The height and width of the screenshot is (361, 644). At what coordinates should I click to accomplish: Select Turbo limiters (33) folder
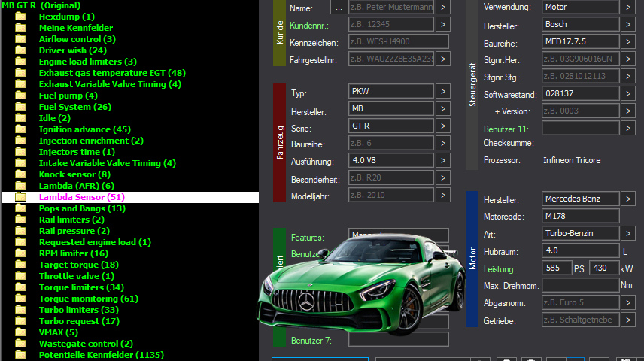(x=79, y=310)
